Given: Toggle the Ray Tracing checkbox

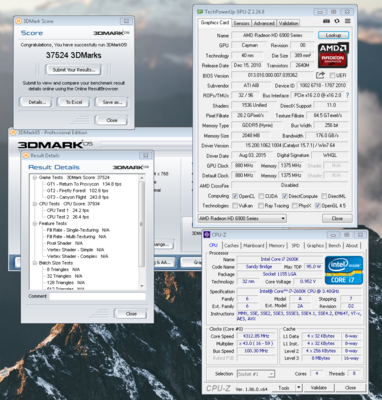Looking at the screenshot, I should 261,206.
